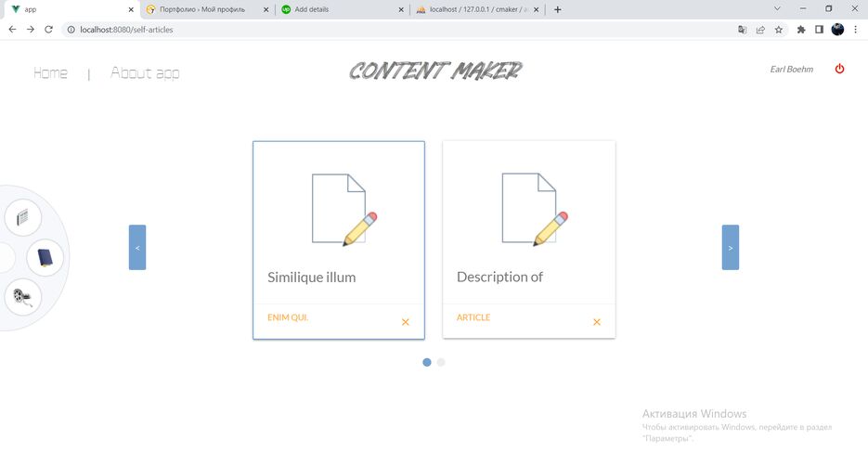This screenshot has height=465, width=868.
Task: Click the ENIM QUI. category label
Action: point(288,317)
